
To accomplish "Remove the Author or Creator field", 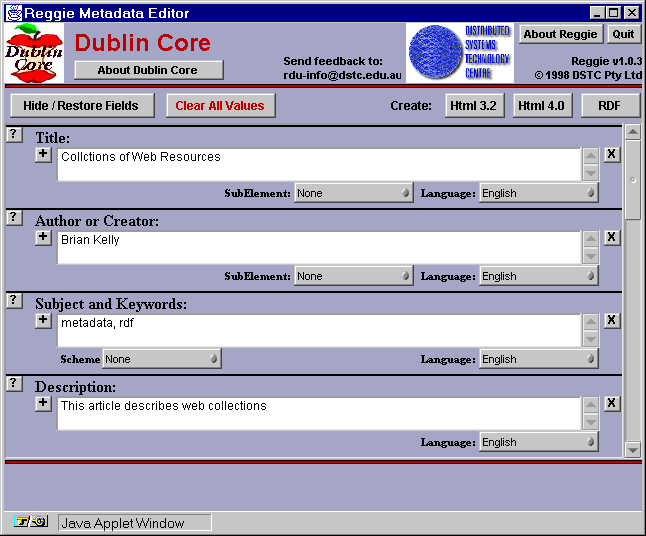I will coord(612,238).
